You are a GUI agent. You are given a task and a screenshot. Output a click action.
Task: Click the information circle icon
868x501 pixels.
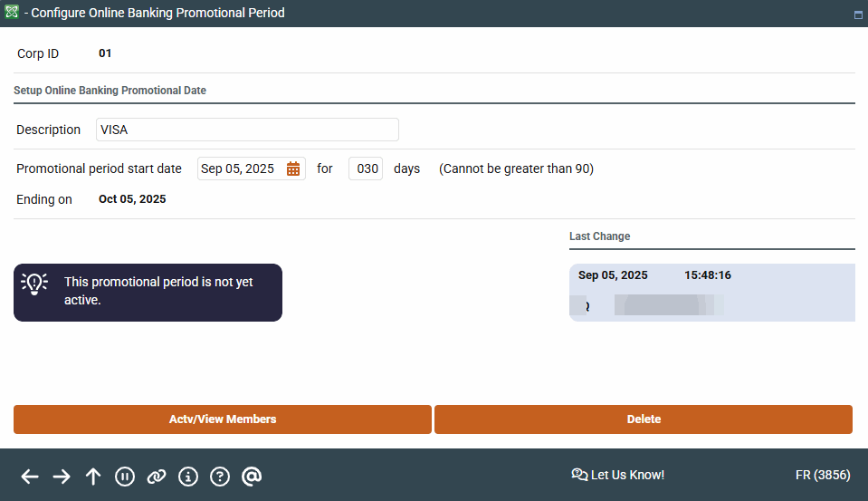[x=188, y=477]
